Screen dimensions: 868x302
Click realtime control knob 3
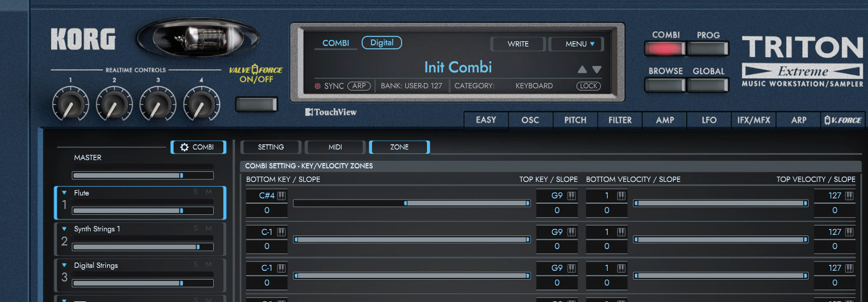tap(158, 104)
